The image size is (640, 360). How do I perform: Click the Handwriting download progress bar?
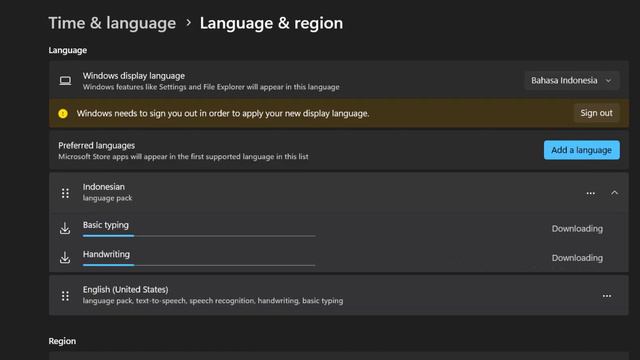199,265
